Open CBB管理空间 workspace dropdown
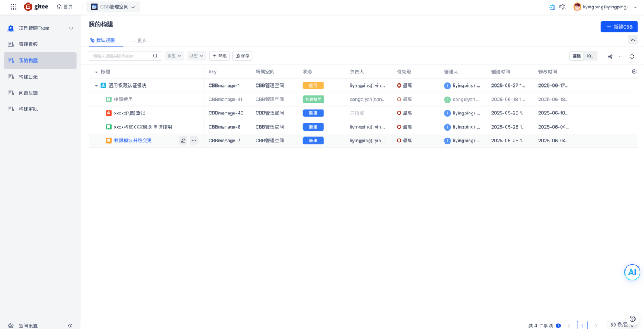644x329 pixels. pyautogui.click(x=113, y=7)
